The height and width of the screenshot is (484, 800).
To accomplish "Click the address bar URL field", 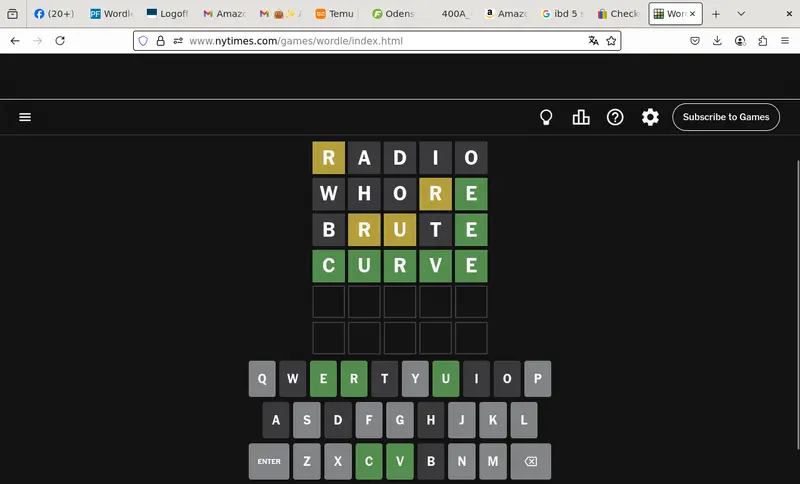I will (x=377, y=41).
